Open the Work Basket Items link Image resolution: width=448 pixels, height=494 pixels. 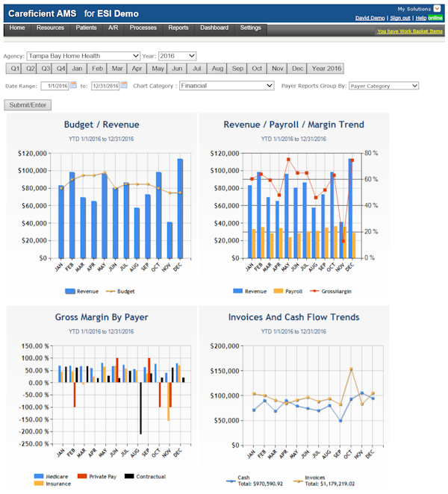pos(410,31)
